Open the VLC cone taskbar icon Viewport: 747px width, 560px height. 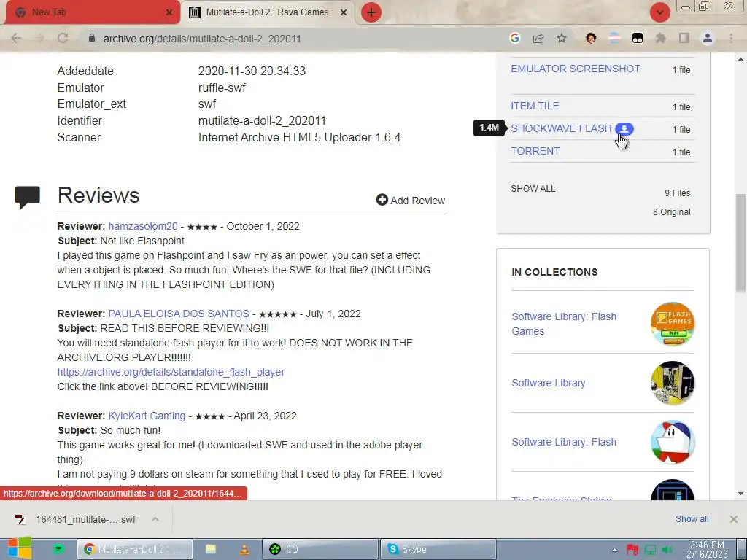coord(244,549)
